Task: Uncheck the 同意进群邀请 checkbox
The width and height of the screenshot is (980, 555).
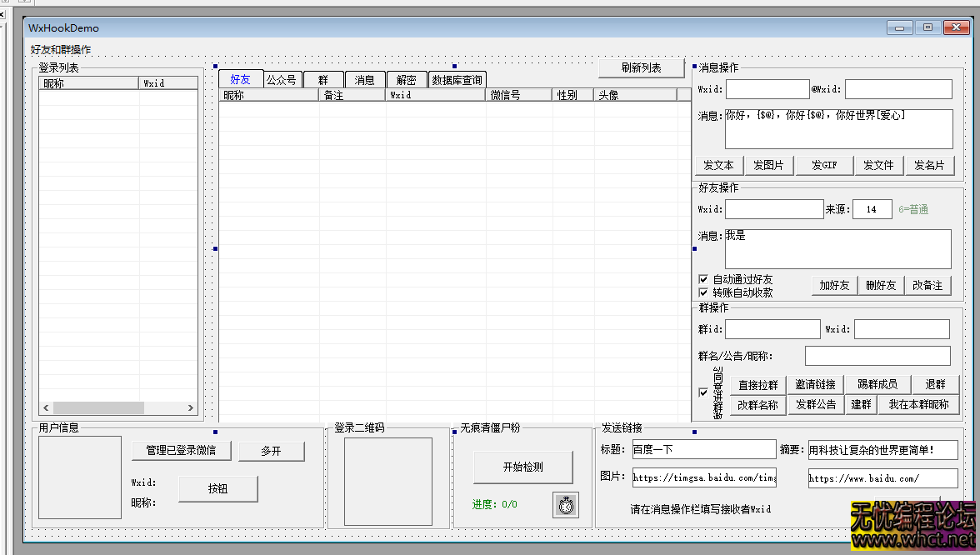Action: [x=702, y=392]
